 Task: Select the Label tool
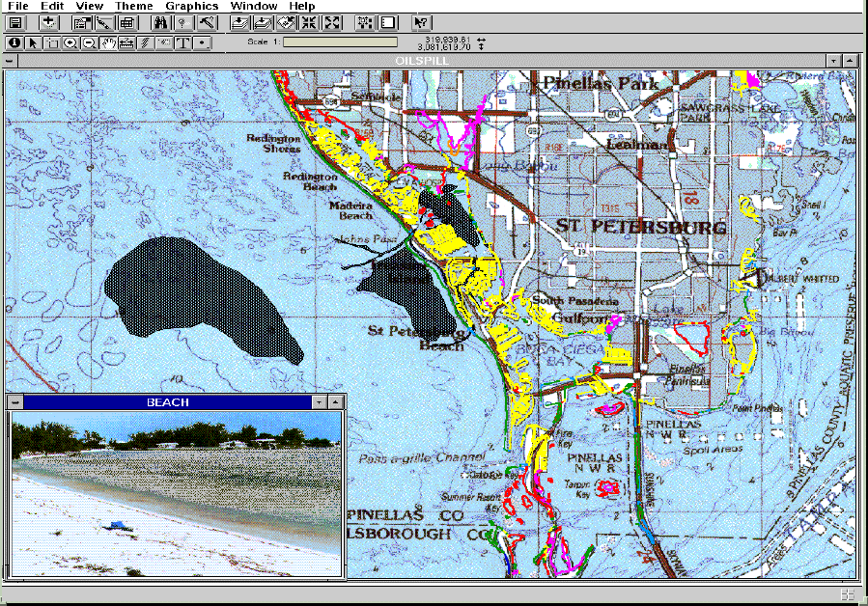tap(164, 42)
